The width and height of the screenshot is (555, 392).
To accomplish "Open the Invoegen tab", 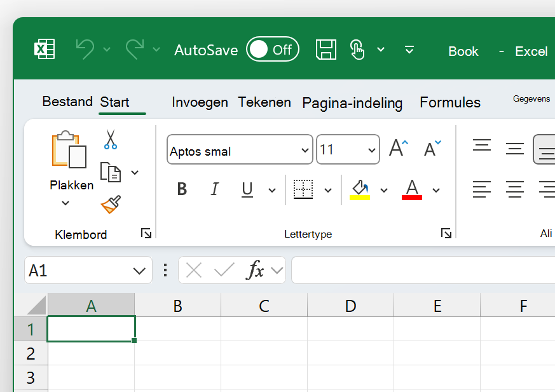I will coord(200,102).
